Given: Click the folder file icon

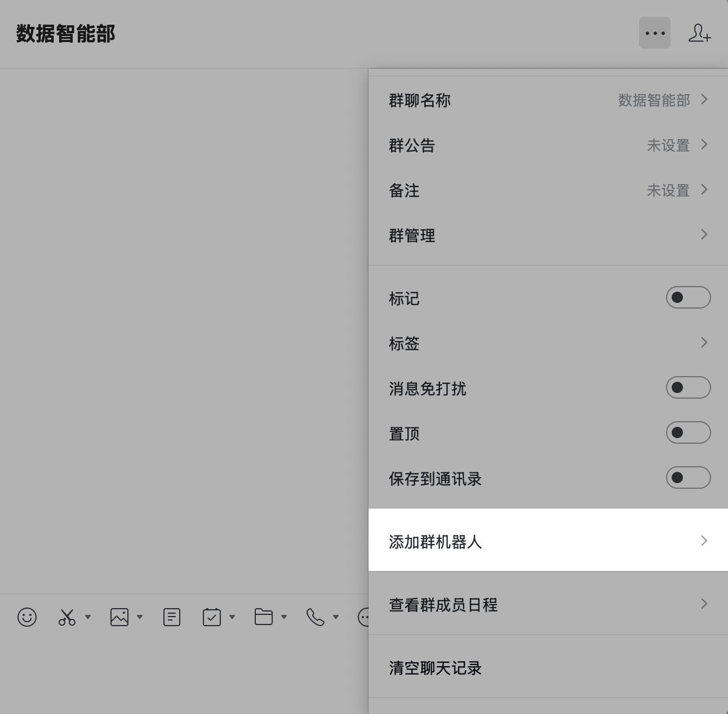Looking at the screenshot, I should [x=264, y=617].
